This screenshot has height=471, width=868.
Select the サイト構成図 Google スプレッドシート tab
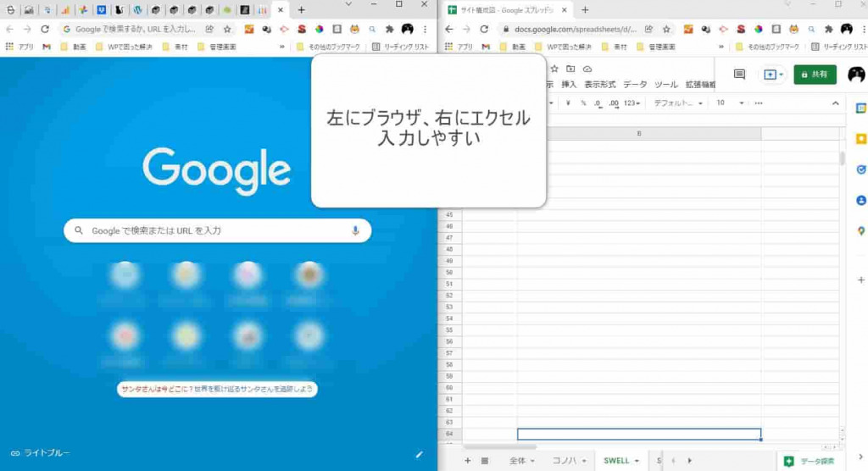tap(507, 10)
